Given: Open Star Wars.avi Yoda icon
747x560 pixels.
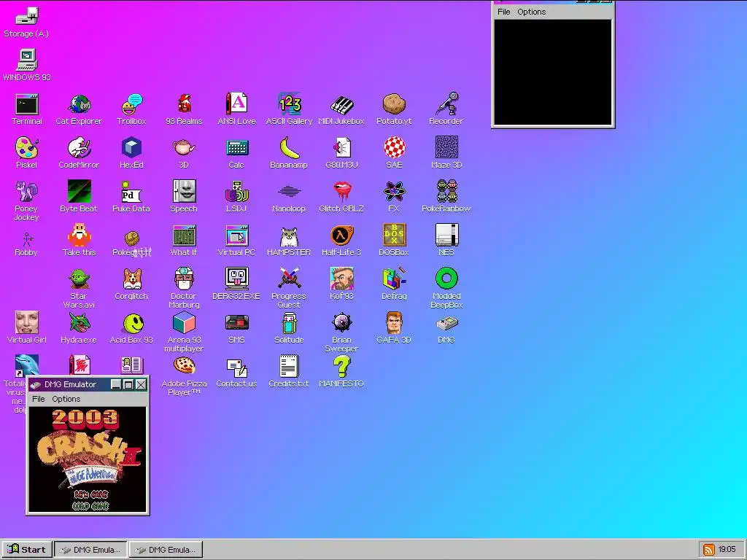Looking at the screenshot, I should (79, 289).
